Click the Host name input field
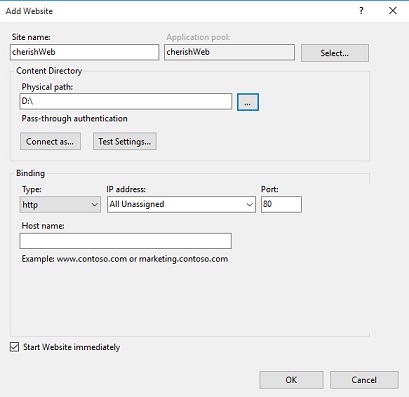 (x=126, y=241)
